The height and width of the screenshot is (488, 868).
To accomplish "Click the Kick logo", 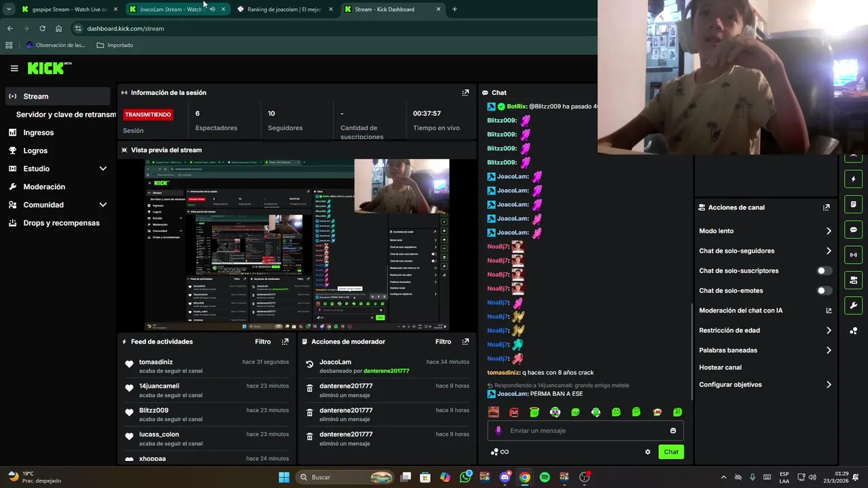I will tap(49, 68).
